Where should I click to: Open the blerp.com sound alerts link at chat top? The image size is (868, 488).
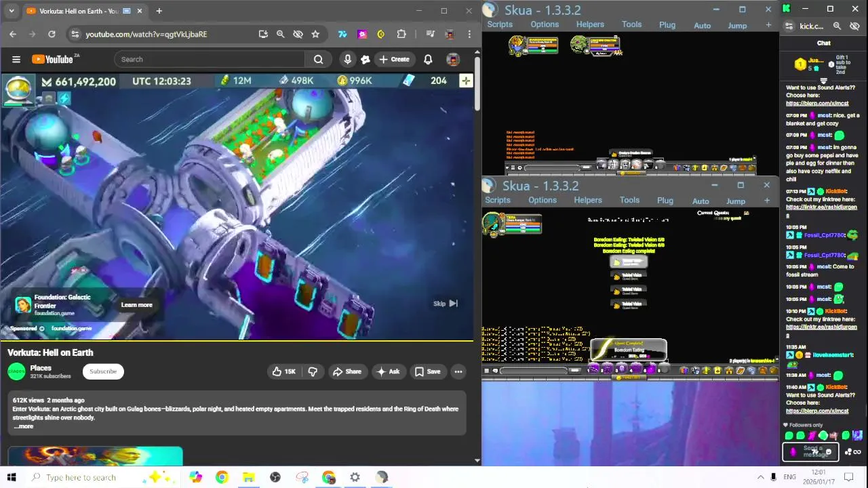point(817,104)
